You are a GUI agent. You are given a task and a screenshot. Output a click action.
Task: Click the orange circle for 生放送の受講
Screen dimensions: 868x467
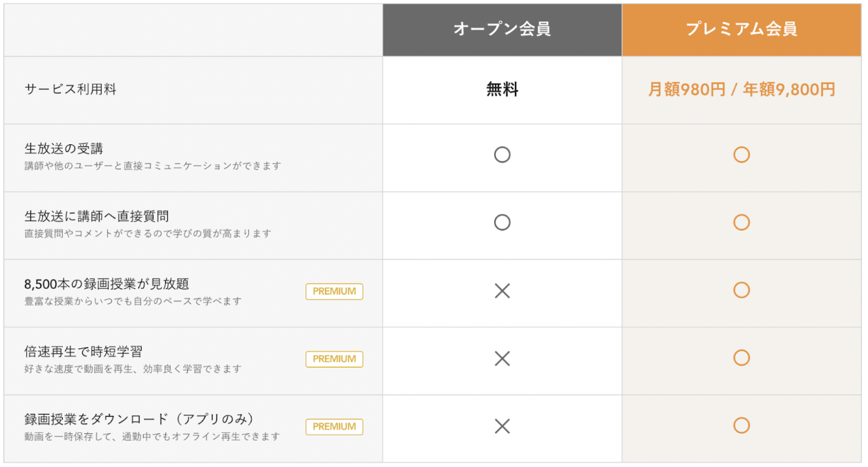click(741, 155)
